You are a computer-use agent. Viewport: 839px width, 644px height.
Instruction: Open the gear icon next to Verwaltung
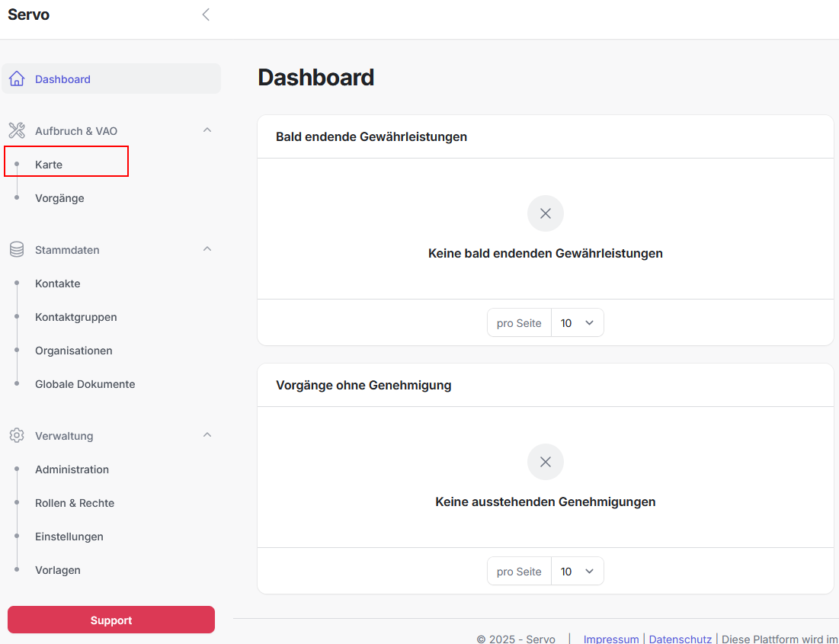pyautogui.click(x=16, y=435)
